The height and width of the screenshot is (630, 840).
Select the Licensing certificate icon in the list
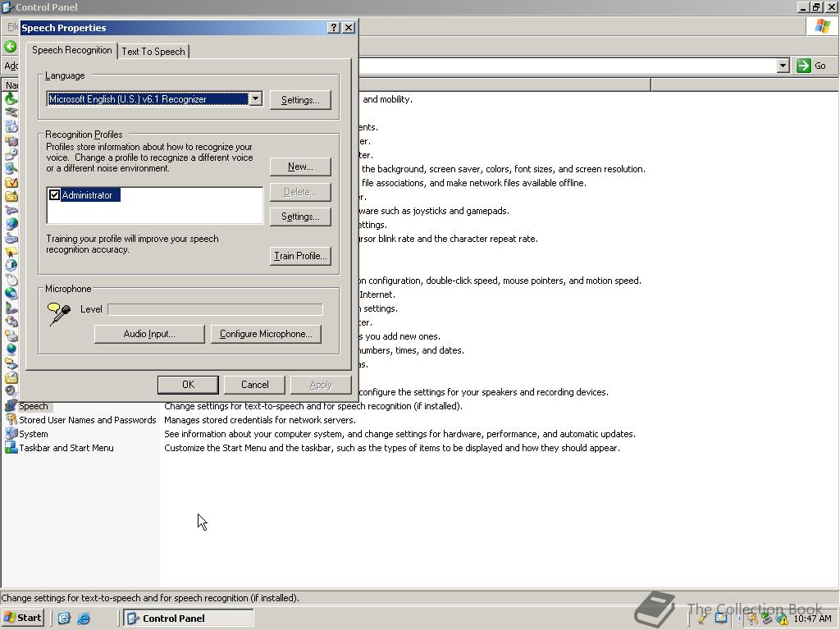click(11, 253)
